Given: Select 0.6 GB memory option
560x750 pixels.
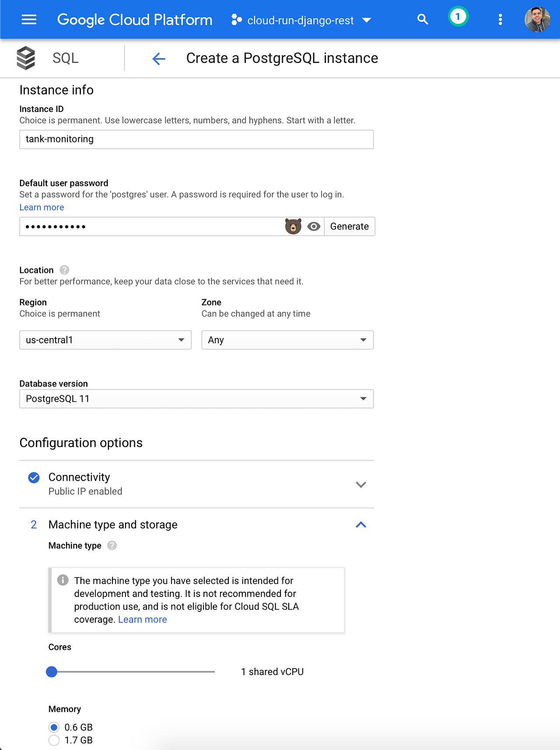Looking at the screenshot, I should (54, 727).
